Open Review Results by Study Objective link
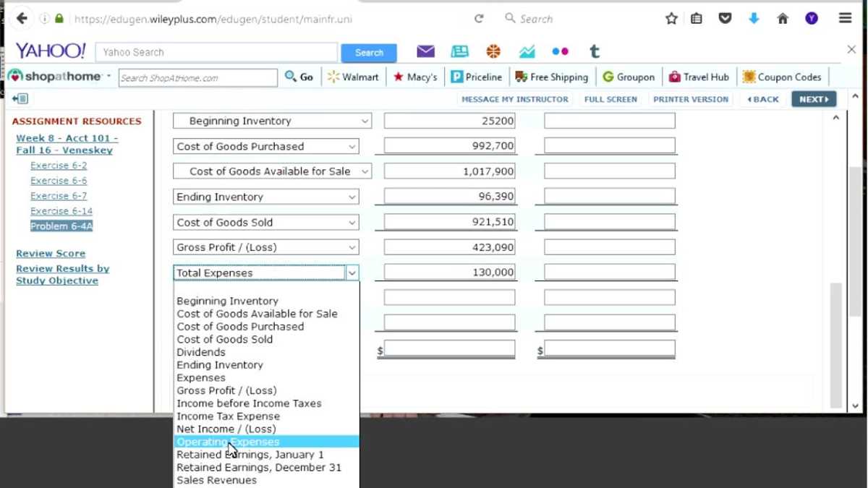The height and width of the screenshot is (488, 868). point(63,275)
